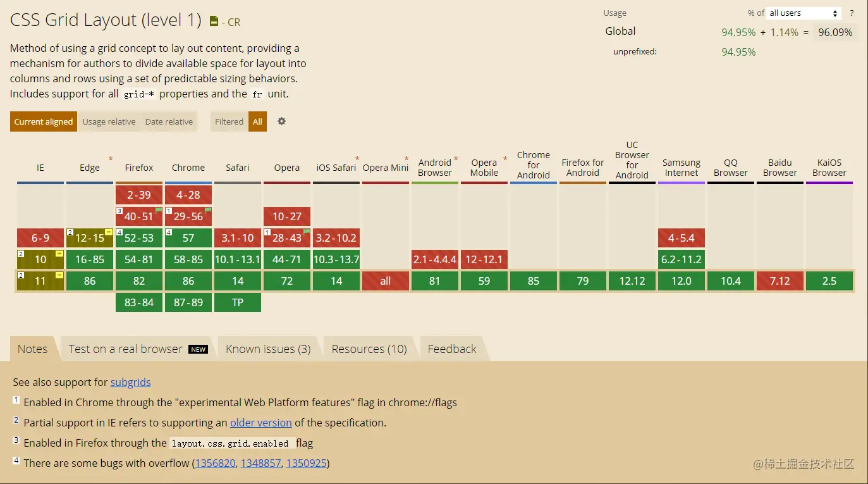Select Firefox 52-53 cell
This screenshot has width=868, height=484.
tap(139, 238)
